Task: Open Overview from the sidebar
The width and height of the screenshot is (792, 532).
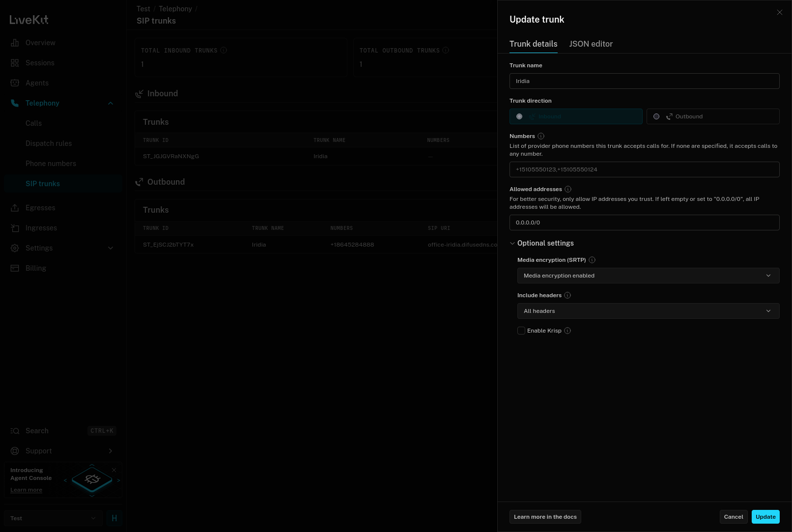Action: point(40,43)
